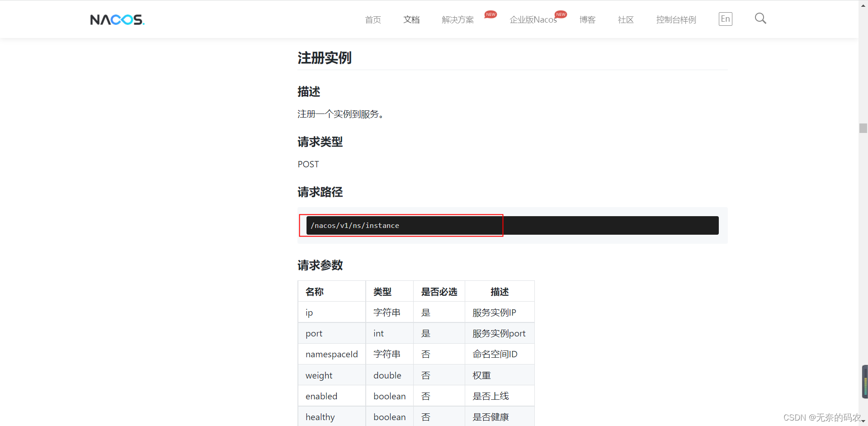868x426 pixels.
Task: Click the scrollbar down arrow
Action: (x=863, y=421)
